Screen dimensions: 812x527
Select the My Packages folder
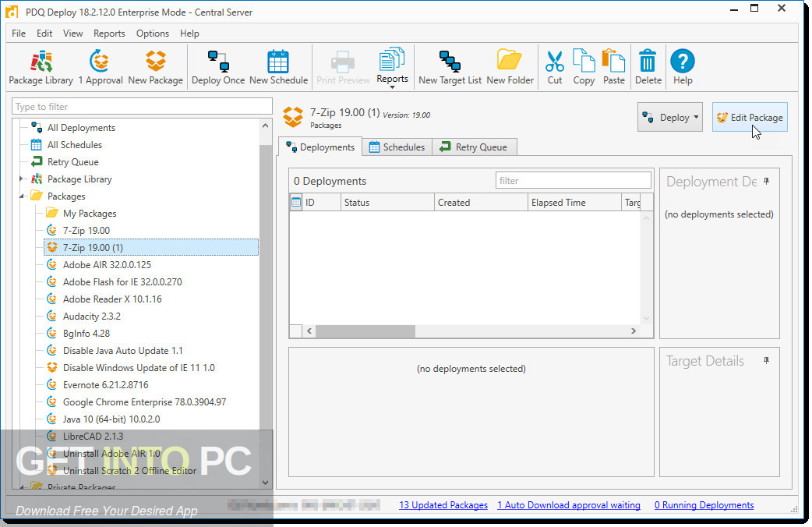coord(90,213)
